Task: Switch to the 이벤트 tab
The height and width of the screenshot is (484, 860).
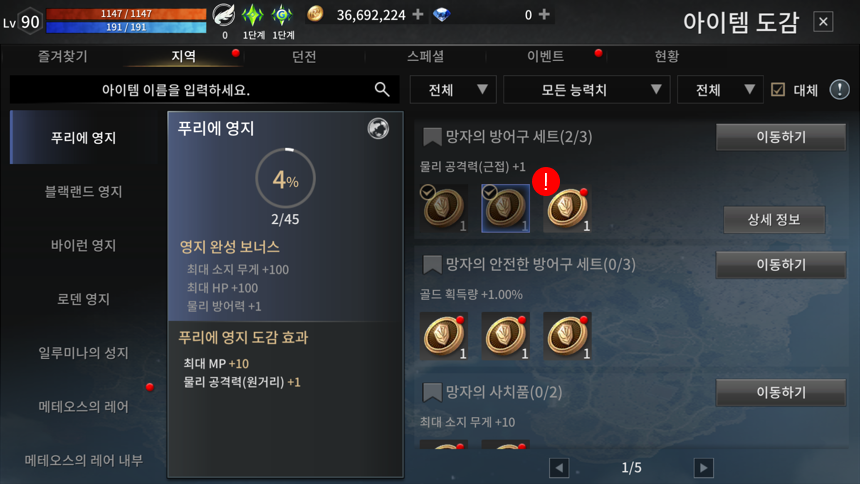Action: 545,57
